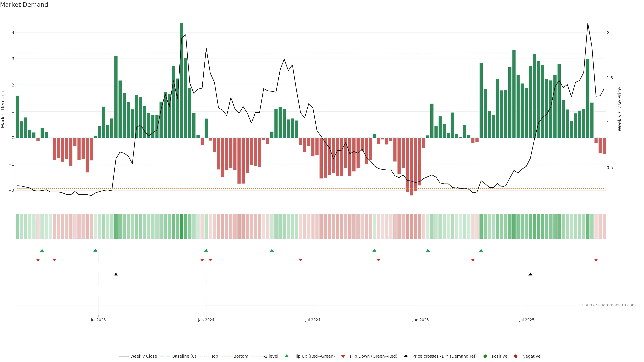644x362 pixels.
Task: Click the Negative legend label
Action: coord(531,356)
